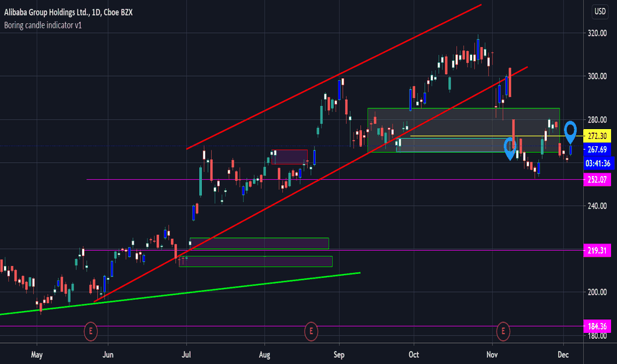Select the blue pin marker in early November
Viewport: 617px width, 364px height.
510,149
